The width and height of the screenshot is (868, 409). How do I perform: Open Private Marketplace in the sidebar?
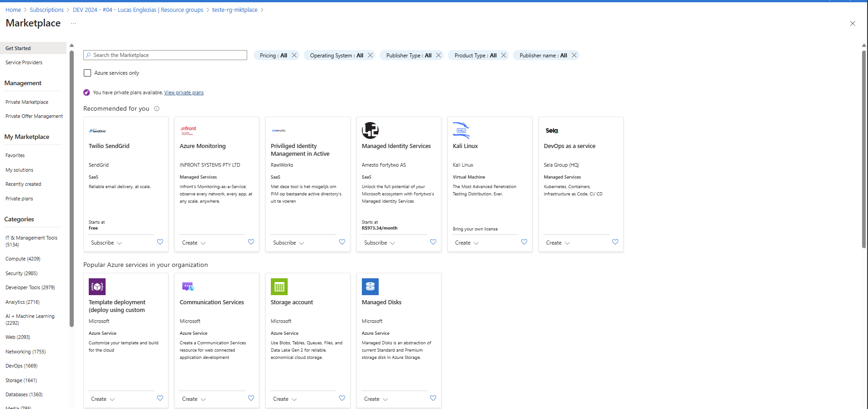pos(27,102)
